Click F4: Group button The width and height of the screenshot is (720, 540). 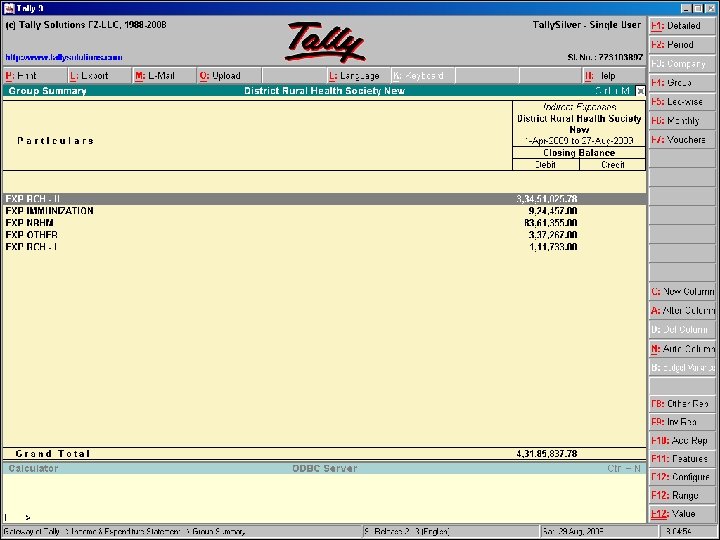click(x=682, y=83)
